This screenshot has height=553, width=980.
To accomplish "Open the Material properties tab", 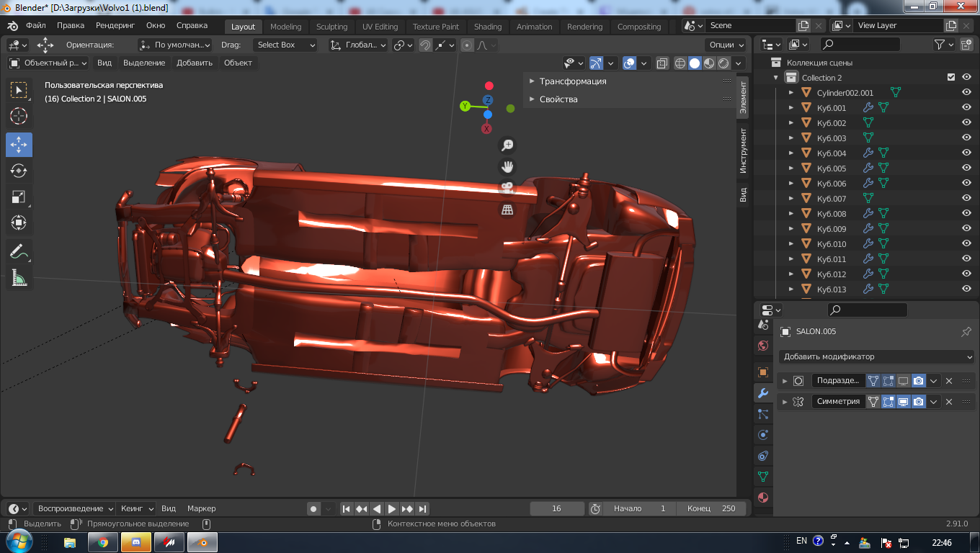I will pos(763,498).
